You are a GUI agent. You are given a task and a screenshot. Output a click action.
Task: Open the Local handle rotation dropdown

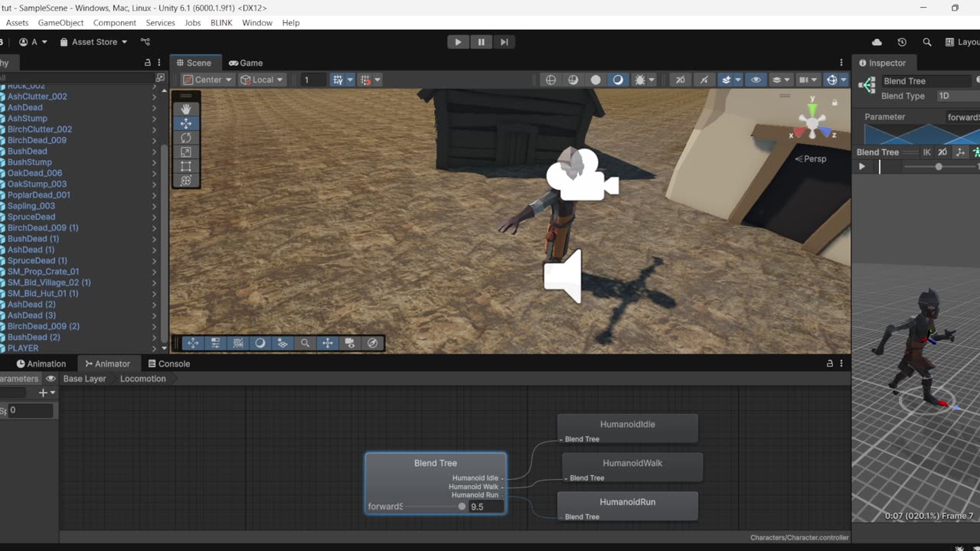pos(262,80)
